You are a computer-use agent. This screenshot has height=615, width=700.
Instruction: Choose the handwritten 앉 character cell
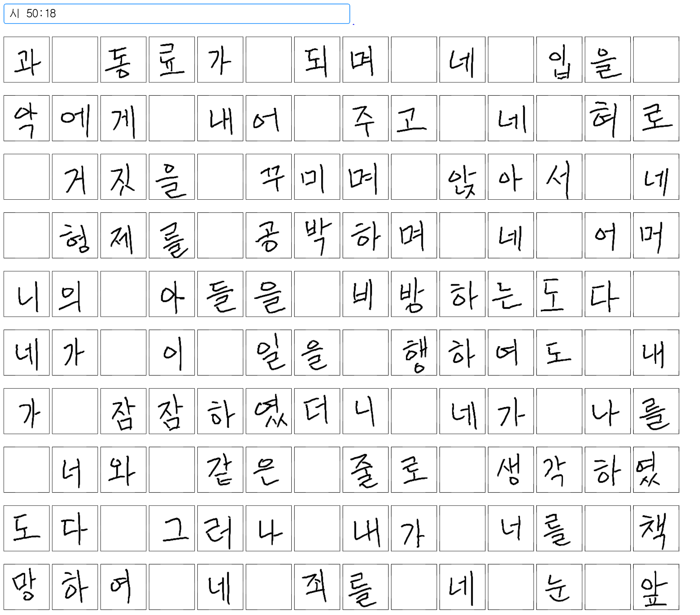pyautogui.click(x=462, y=177)
